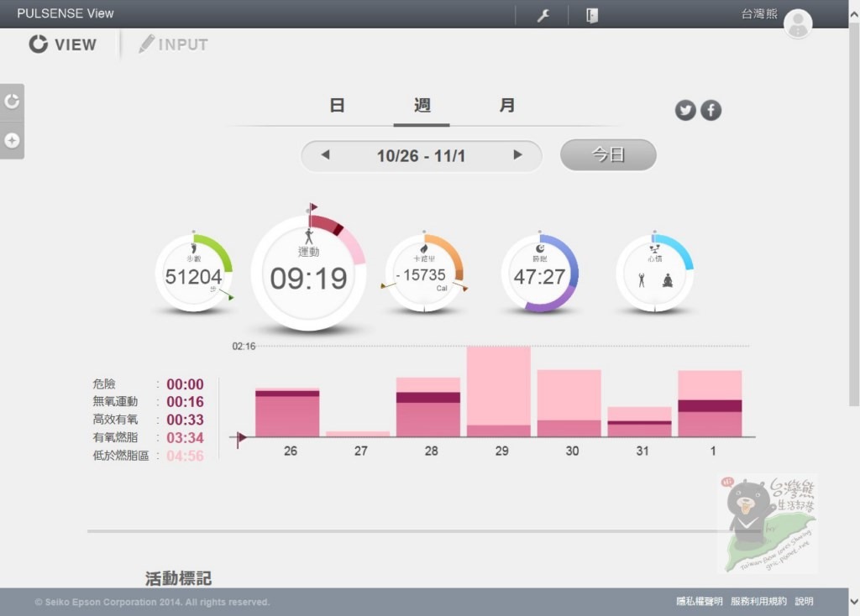Click the 危險 00:00 legend row
The image size is (860, 616).
[x=149, y=384]
